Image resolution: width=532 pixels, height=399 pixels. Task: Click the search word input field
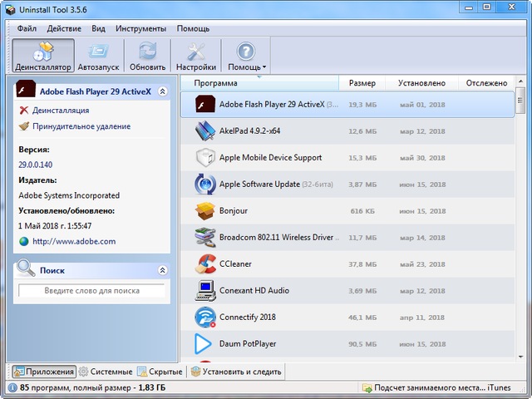tap(91, 291)
